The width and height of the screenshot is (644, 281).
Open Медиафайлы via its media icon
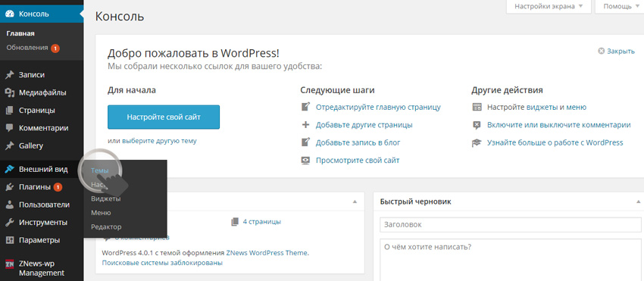9,93
